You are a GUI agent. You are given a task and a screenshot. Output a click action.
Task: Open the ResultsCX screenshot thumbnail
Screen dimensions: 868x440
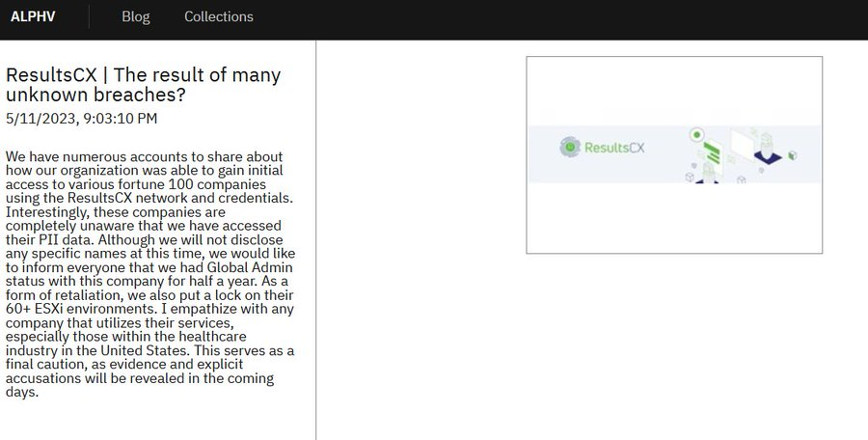(674, 154)
